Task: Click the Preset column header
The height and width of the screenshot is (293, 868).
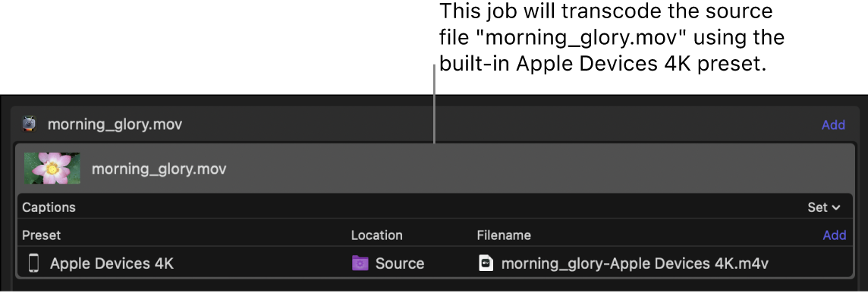Action: 42,235
